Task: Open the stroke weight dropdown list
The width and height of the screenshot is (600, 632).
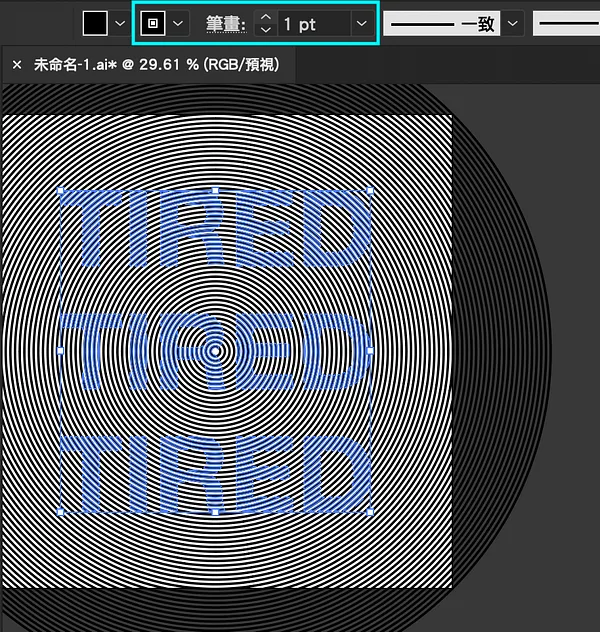Action: (361, 24)
